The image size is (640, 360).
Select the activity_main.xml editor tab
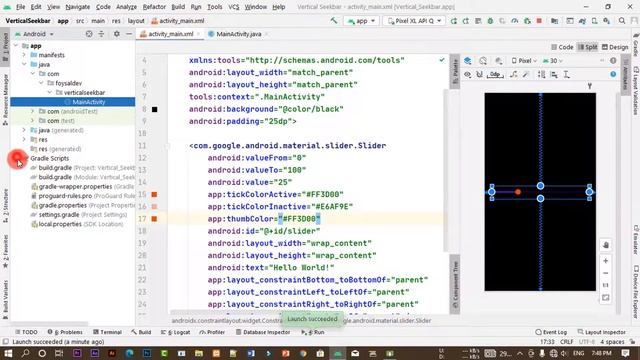pos(171,34)
